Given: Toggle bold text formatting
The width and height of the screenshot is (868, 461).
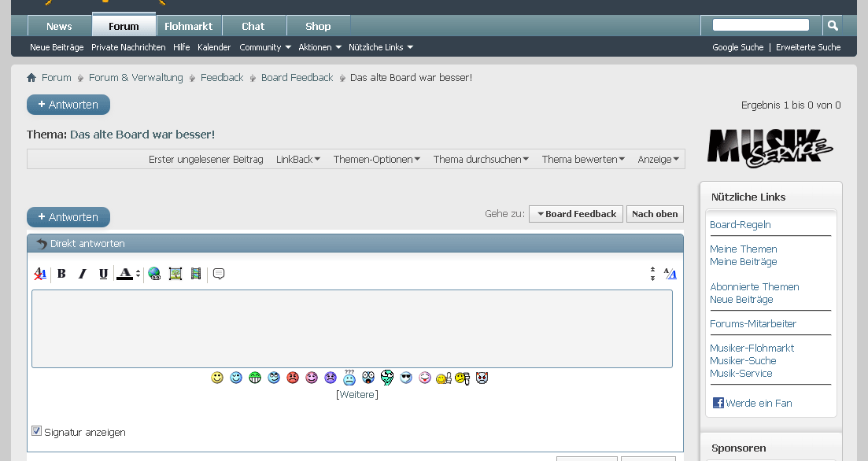Looking at the screenshot, I should (61, 274).
